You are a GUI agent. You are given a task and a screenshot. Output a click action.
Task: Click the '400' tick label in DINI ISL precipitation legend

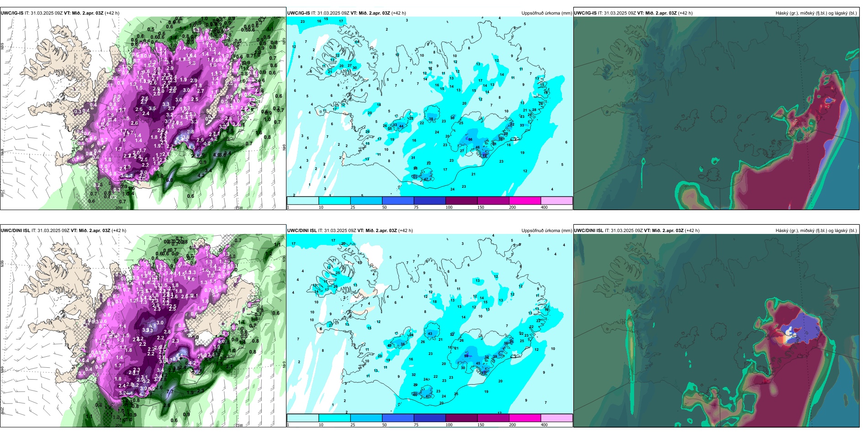point(544,425)
